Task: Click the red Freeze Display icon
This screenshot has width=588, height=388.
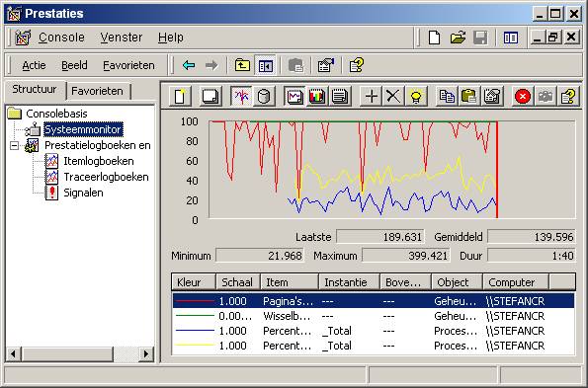Action: pyautogui.click(x=523, y=97)
